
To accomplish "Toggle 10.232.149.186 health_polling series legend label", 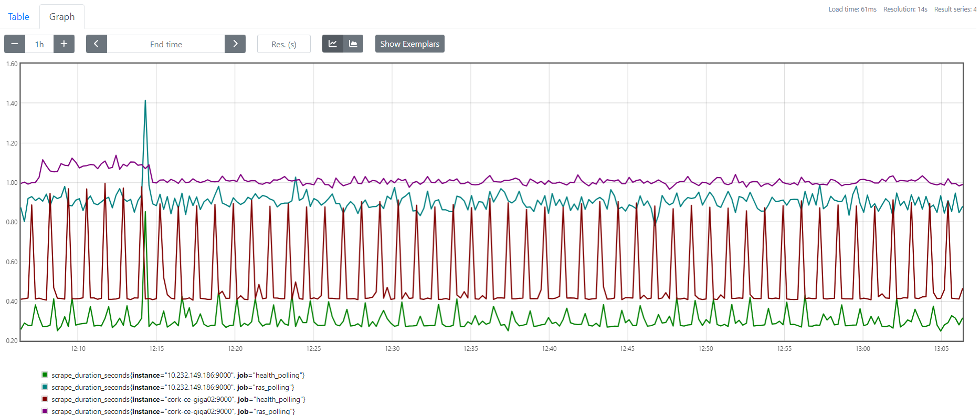I will (x=178, y=375).
